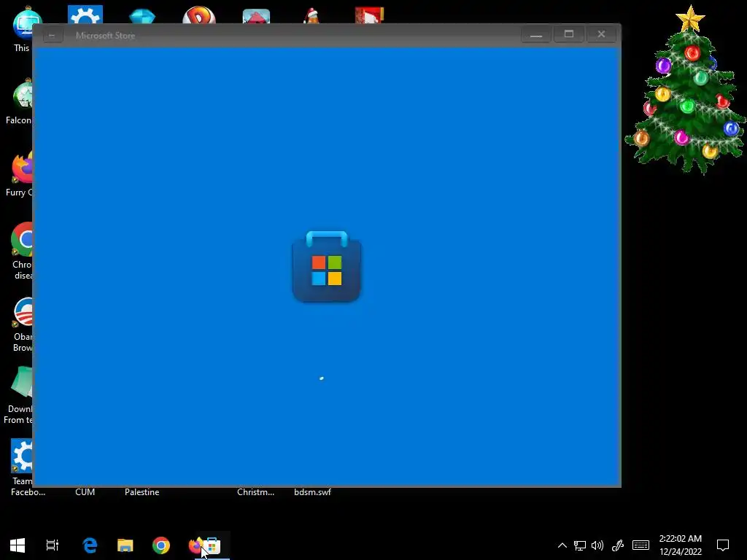Select the This PC desktop icon
This screenshot has width=747, height=560.
pos(23,28)
